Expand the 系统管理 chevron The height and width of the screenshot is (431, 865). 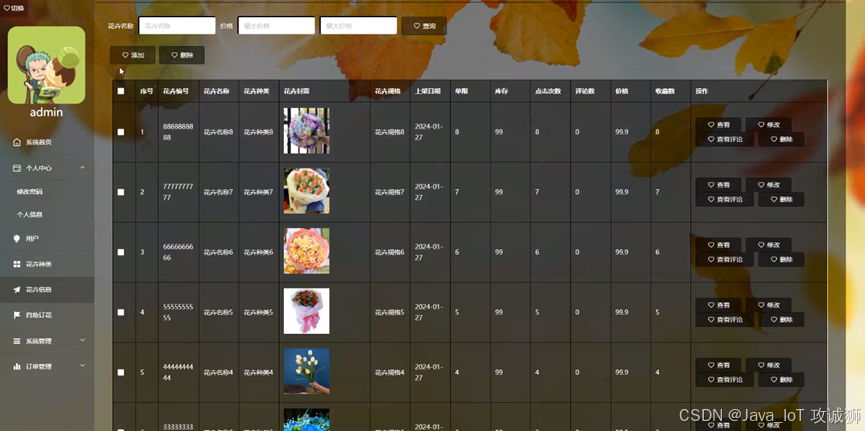pos(82,340)
